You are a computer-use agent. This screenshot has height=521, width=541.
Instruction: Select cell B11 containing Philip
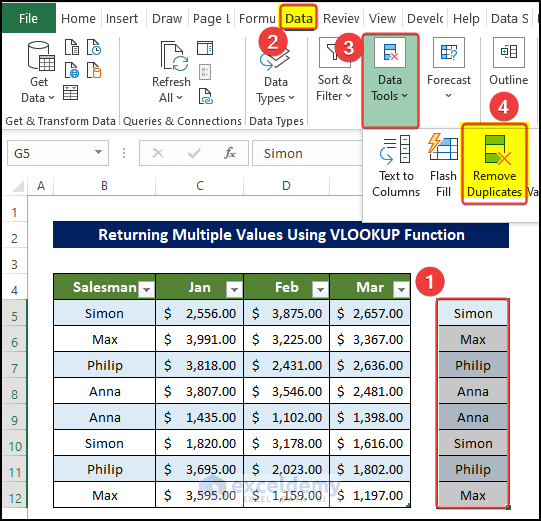pos(105,469)
